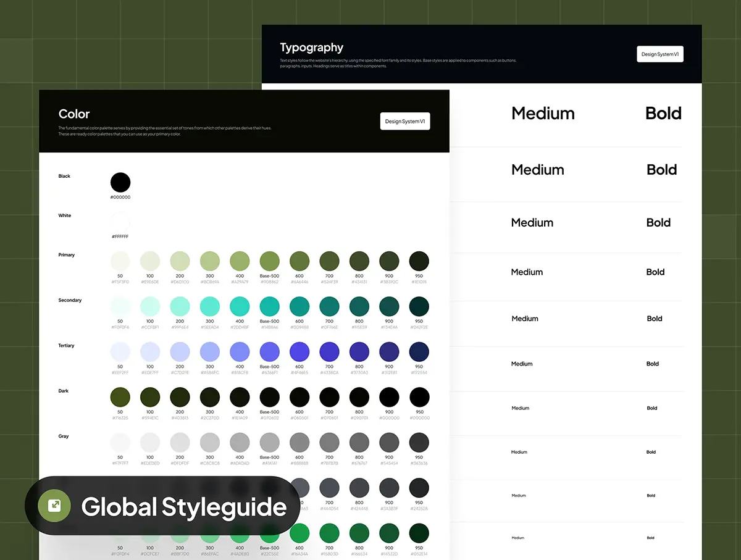Image resolution: width=741 pixels, height=560 pixels.
Task: Click the Dark 50 olive swatch
Action: [120, 397]
